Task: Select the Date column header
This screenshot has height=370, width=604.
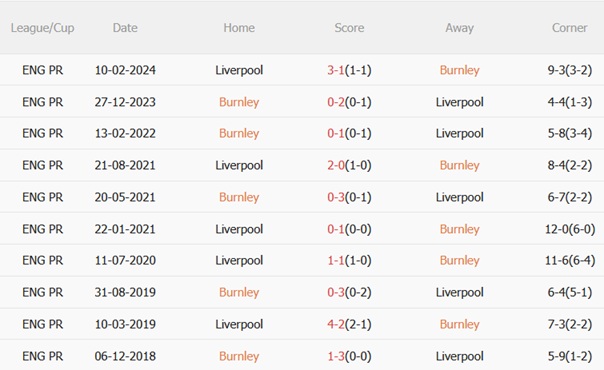Action: click(x=125, y=28)
